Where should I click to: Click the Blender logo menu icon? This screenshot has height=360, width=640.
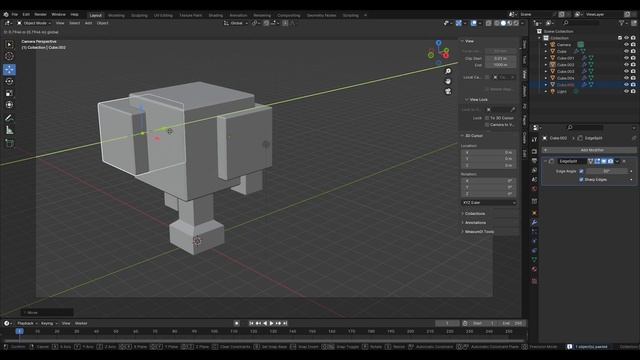point(6,15)
